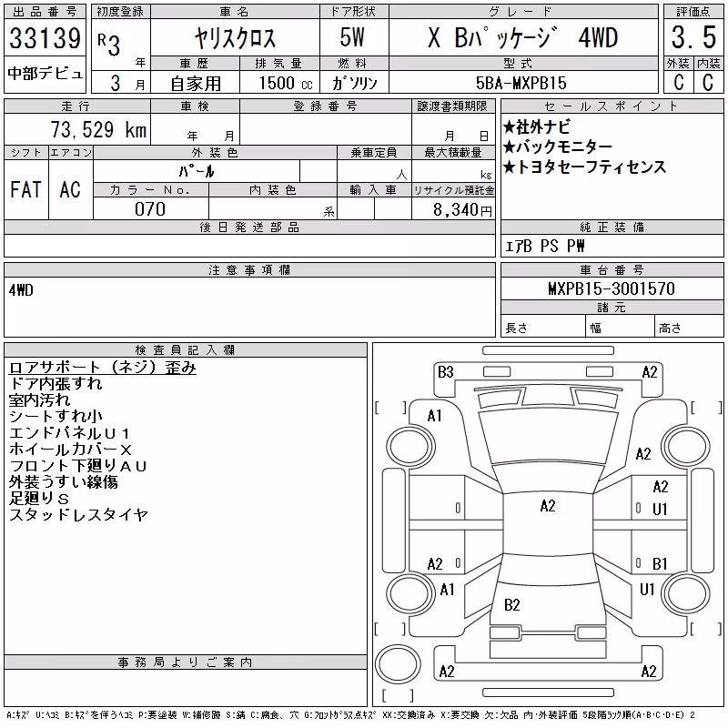Click the overall score 3.5

click(x=693, y=37)
